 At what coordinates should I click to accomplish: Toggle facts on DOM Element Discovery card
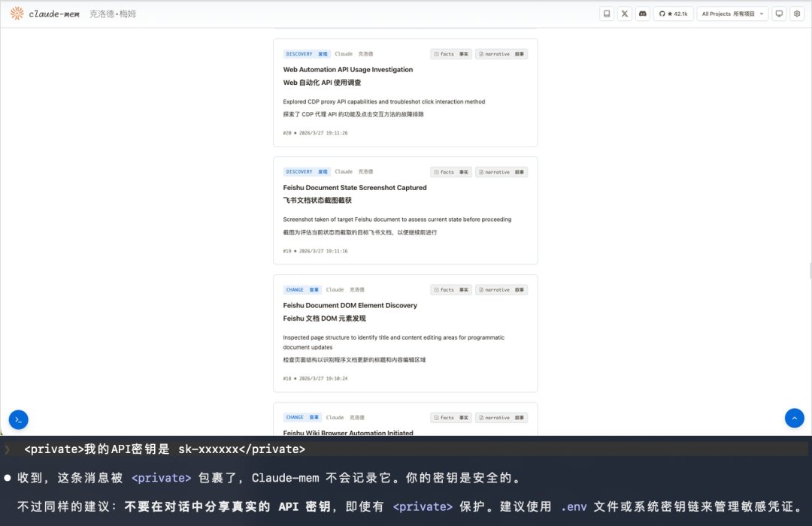(x=451, y=290)
